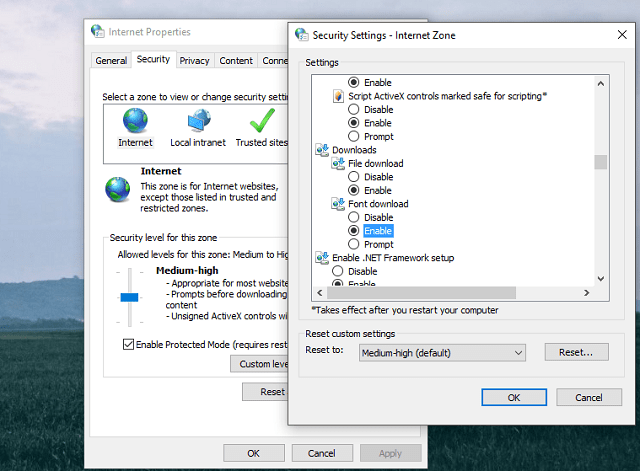Set Script ActiveX controls to Prompt

(x=353, y=136)
